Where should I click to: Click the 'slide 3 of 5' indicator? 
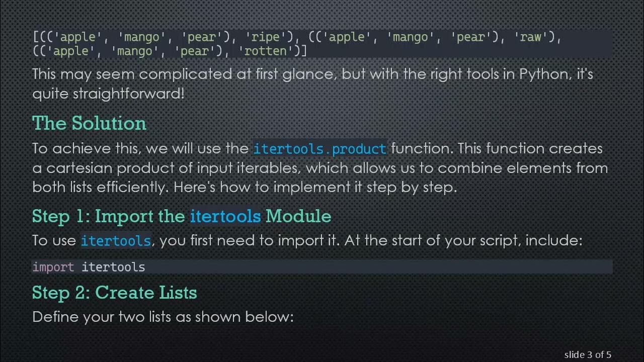point(588,354)
